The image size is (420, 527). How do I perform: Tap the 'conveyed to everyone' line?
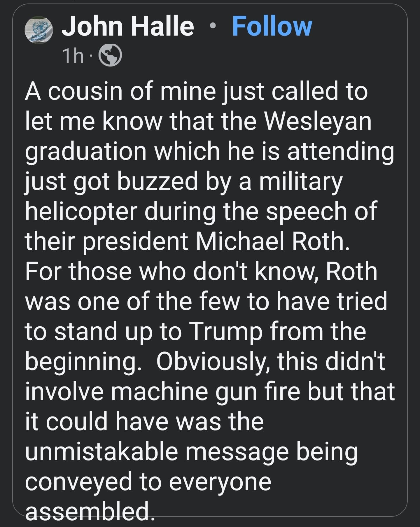pos(148,483)
